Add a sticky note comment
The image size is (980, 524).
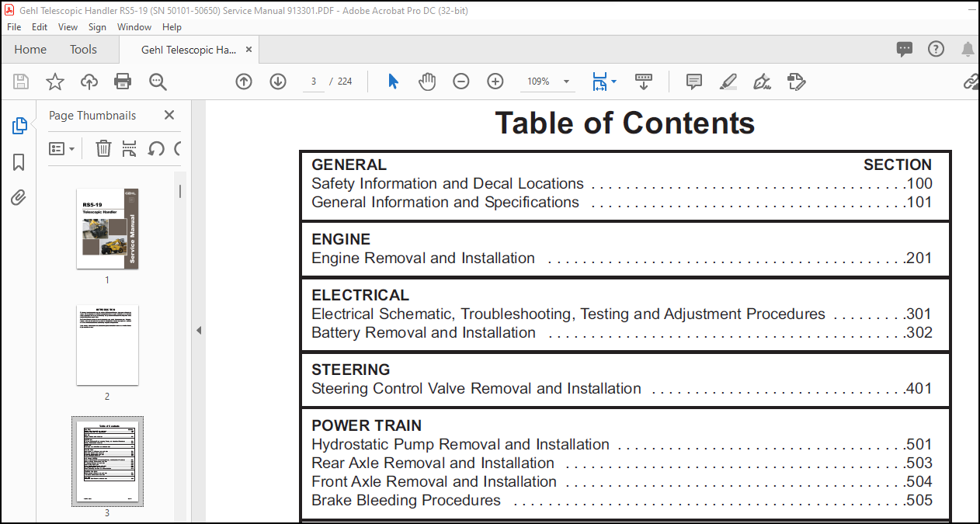click(694, 82)
